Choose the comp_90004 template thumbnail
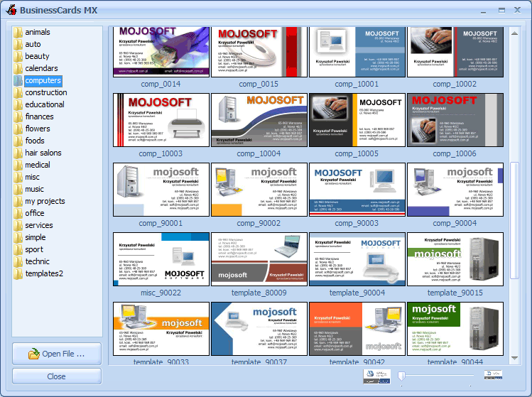Screen dimensions: 532x397 coord(455,190)
